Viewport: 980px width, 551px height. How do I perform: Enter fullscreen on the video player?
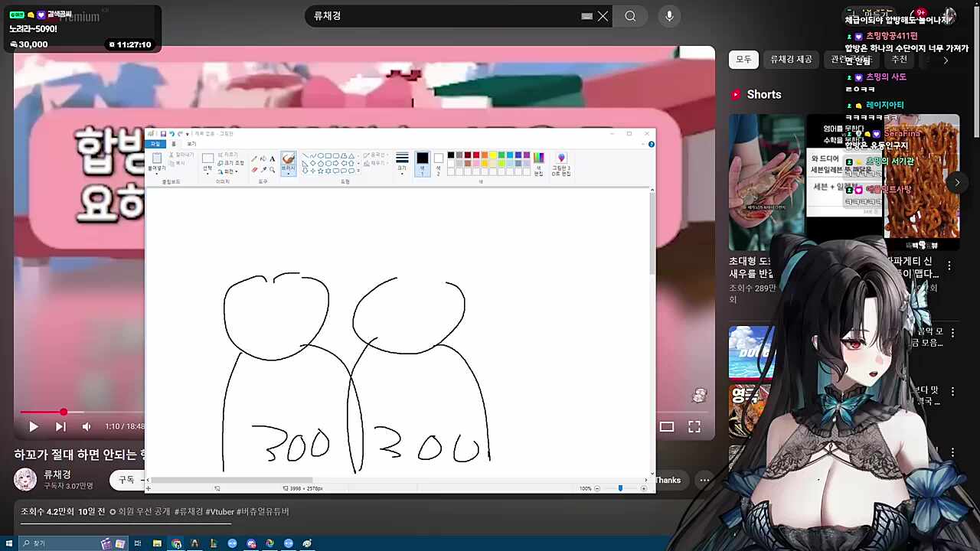(694, 427)
